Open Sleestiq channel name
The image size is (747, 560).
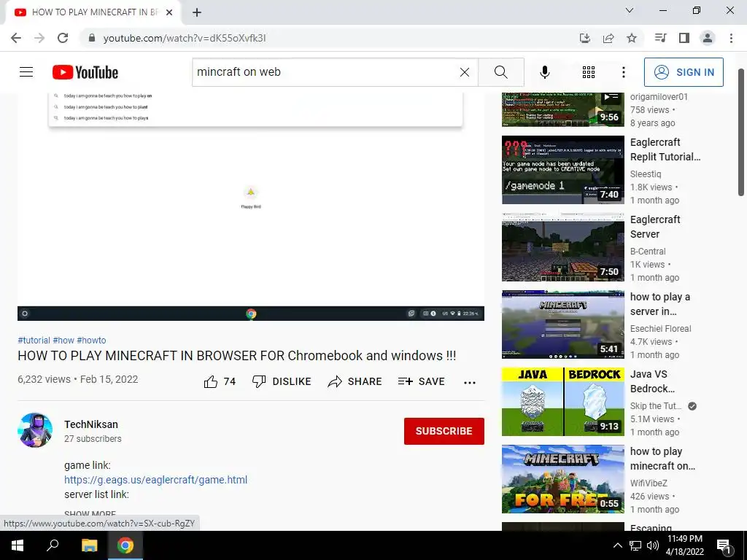pos(646,174)
